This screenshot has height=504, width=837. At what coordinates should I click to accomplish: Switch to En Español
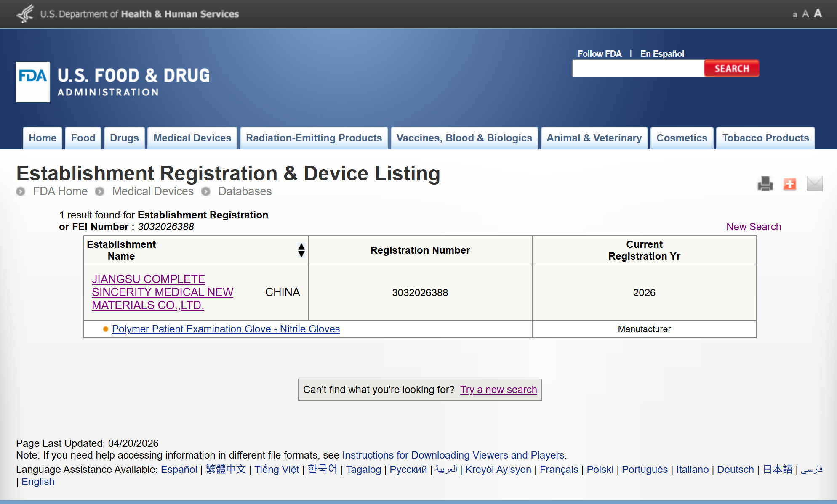coord(662,54)
